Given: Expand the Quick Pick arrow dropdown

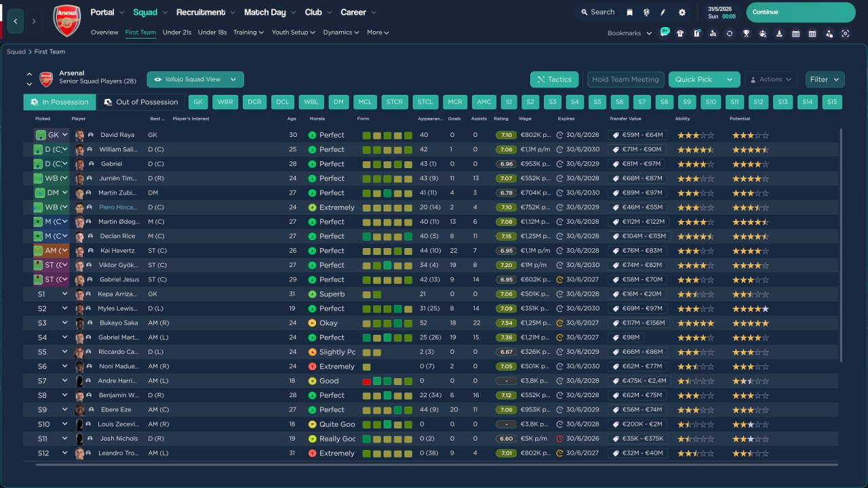Looking at the screenshot, I should 730,79.
